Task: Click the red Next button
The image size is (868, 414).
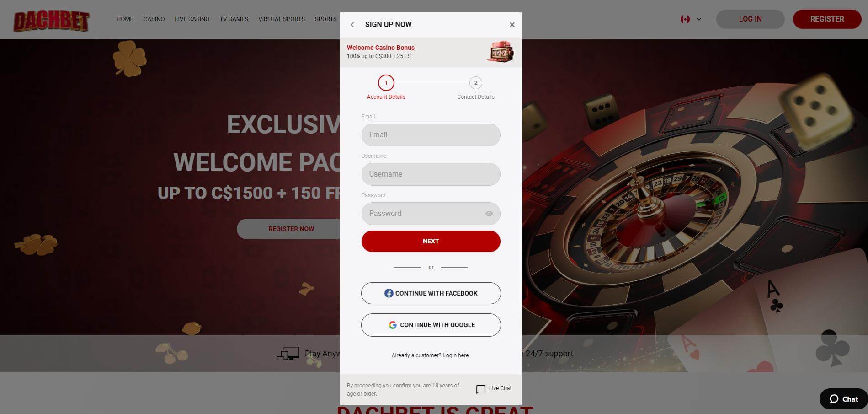Action: pyautogui.click(x=431, y=241)
